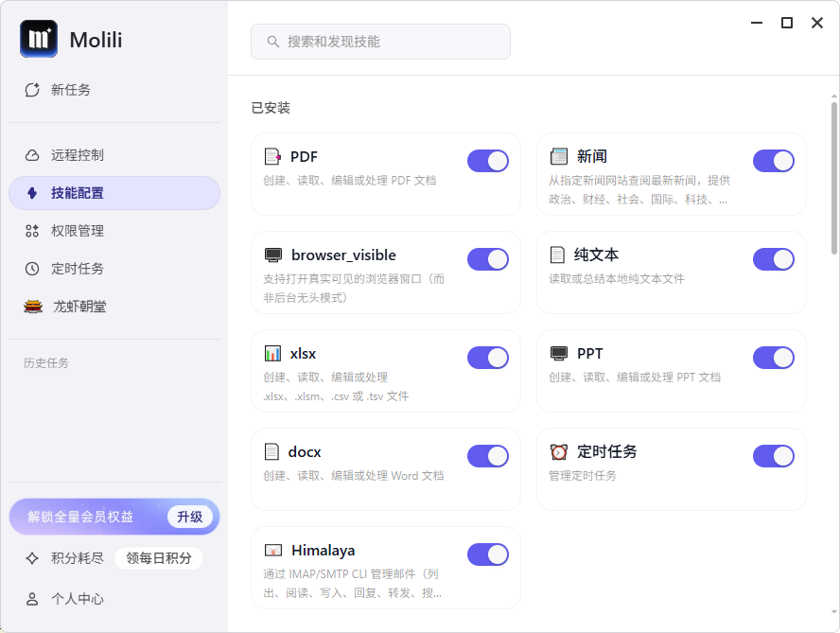Click the remote control cloud icon
The image size is (840, 633).
click(32, 155)
